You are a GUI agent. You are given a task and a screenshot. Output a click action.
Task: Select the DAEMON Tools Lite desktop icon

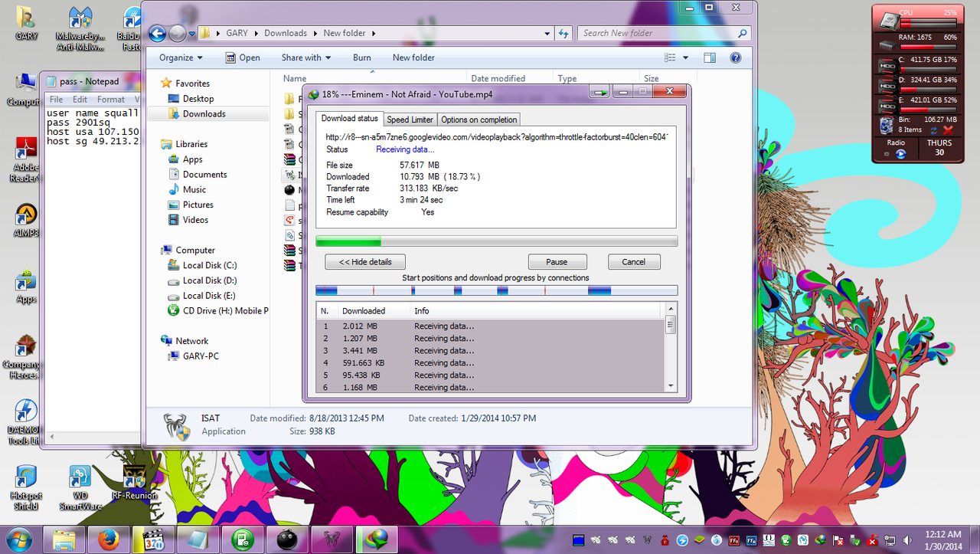click(26, 422)
